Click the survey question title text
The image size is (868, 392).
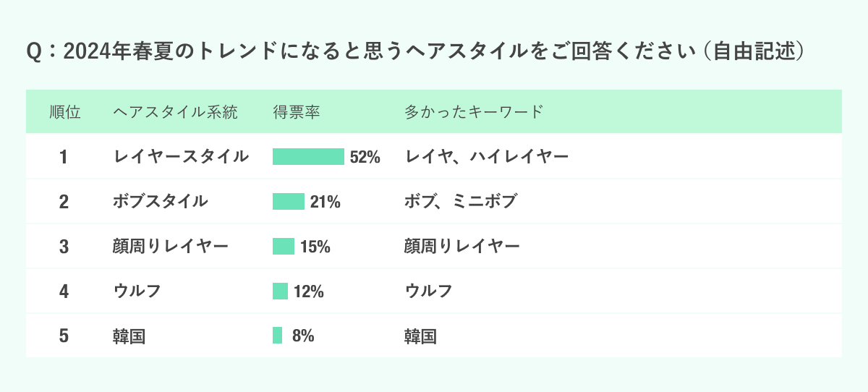tap(416, 53)
